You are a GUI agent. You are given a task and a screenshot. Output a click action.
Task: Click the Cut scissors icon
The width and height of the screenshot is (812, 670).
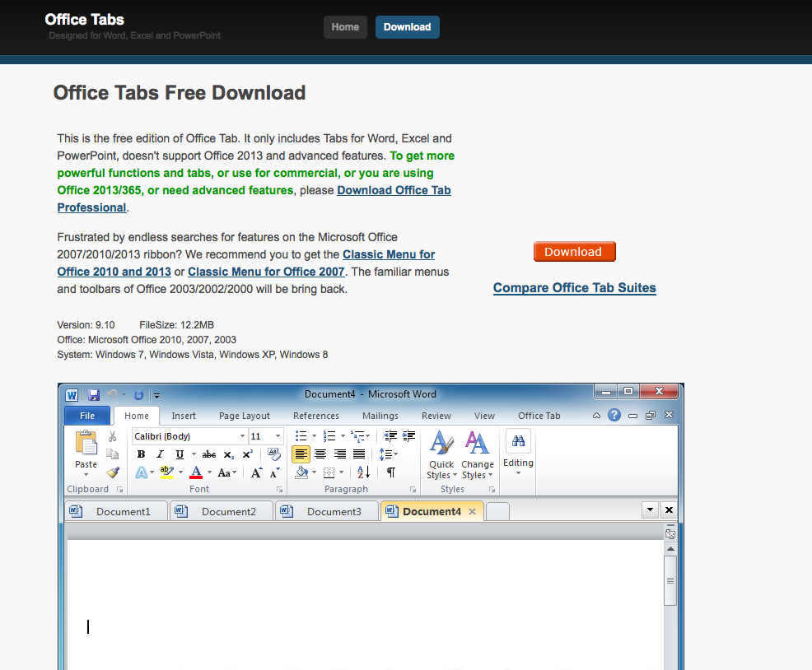click(x=112, y=436)
